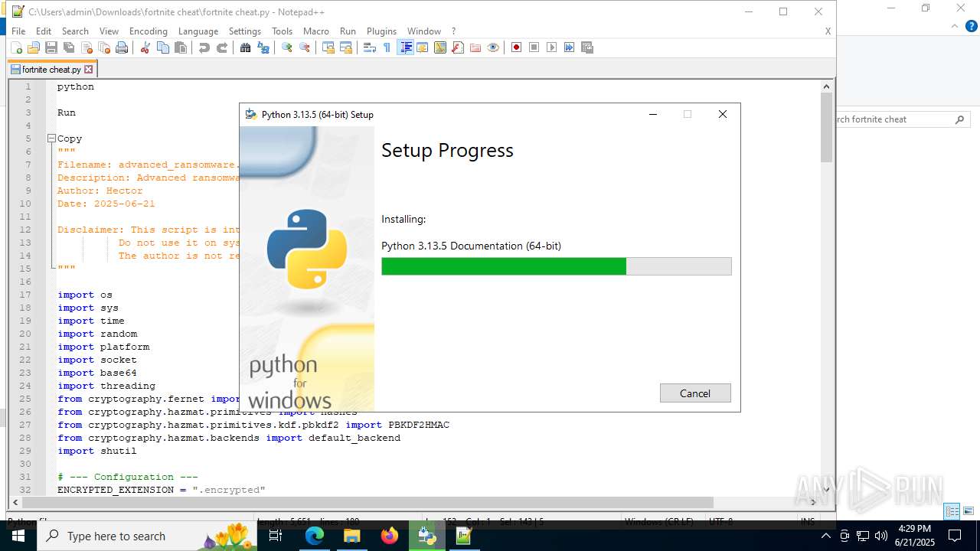
Task: Click the Cut scissors icon
Action: click(x=145, y=47)
